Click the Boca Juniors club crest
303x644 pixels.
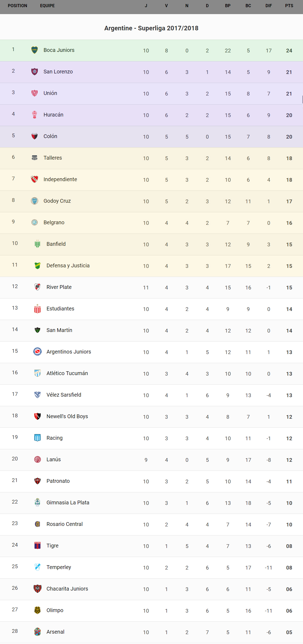[x=35, y=50]
